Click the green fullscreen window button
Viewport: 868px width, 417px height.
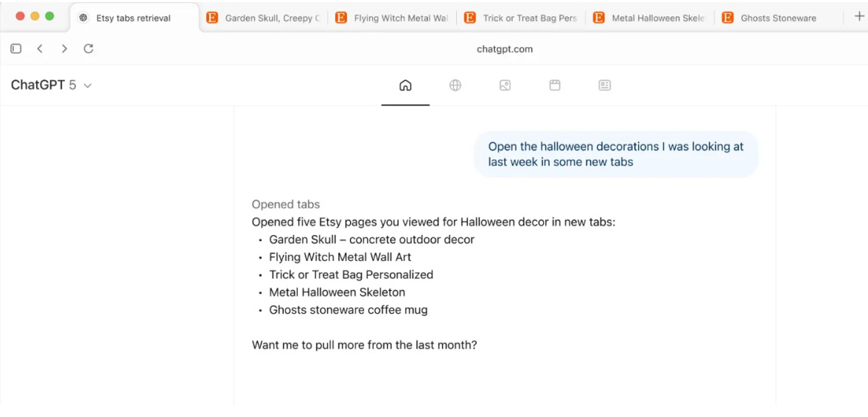[x=49, y=16]
